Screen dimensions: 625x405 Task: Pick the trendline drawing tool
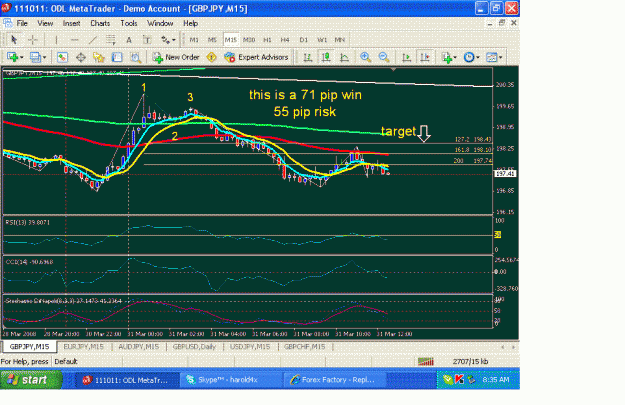coord(92,40)
